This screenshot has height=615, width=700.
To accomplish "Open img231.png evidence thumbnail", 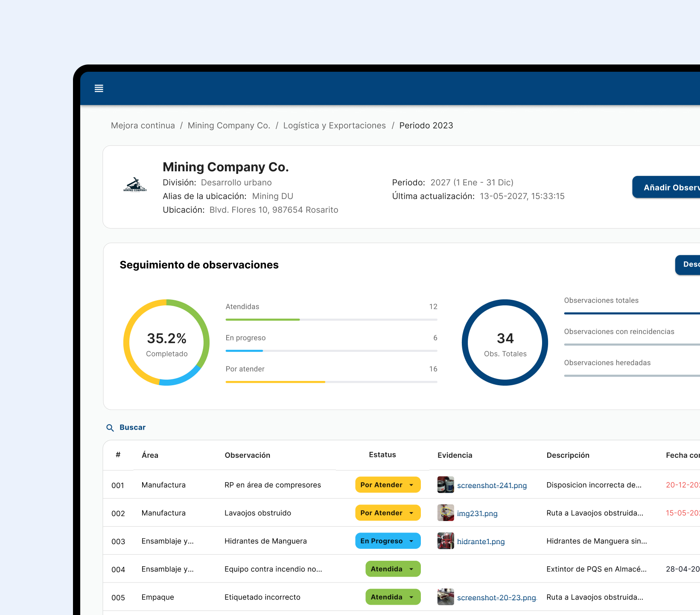I will click(446, 513).
